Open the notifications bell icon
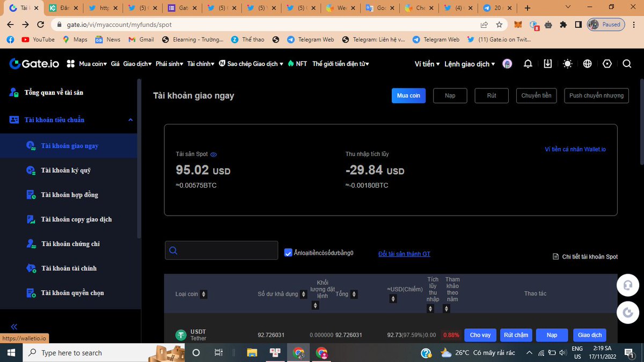This screenshot has height=362, width=644. (528, 64)
